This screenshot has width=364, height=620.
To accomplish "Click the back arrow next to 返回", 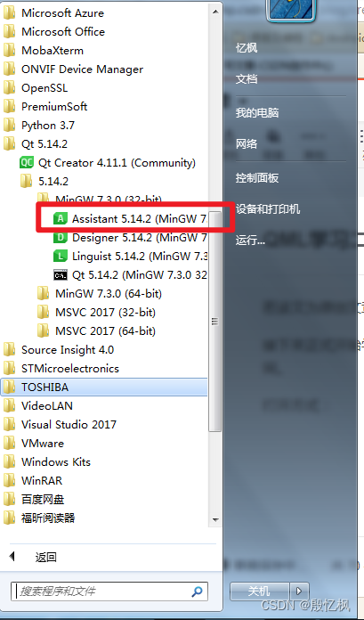I will pos(12,557).
